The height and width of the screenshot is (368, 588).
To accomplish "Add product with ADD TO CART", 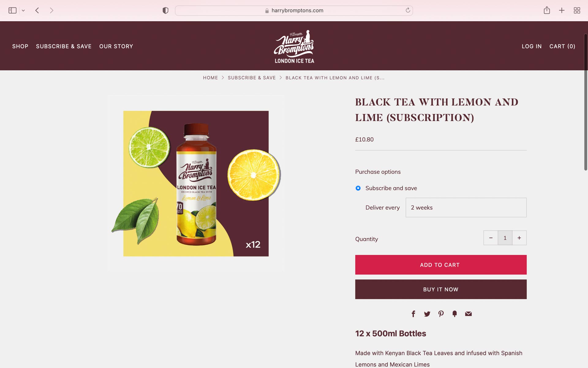I will (441, 265).
